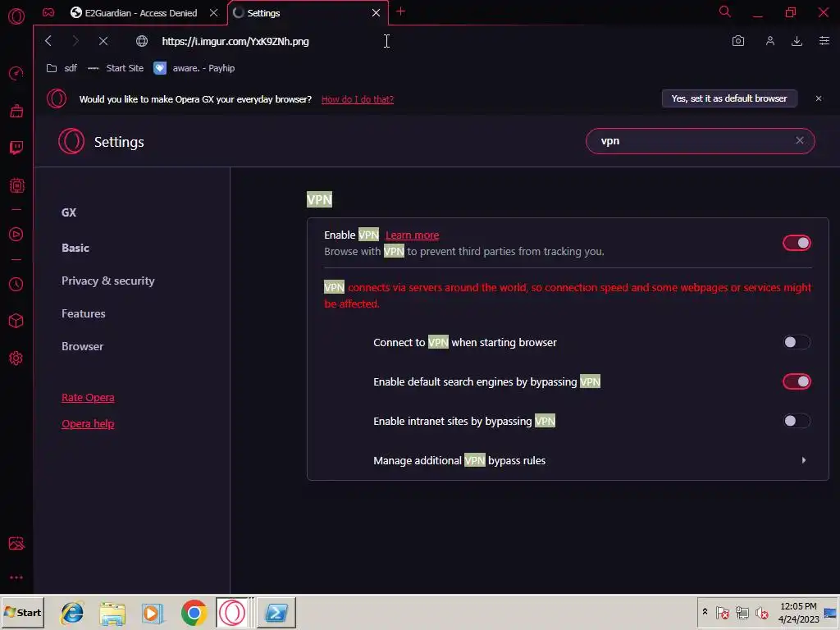Open sidebar three-dots setup menu
Screen dimensions: 840x630
pyautogui.click(x=16, y=577)
